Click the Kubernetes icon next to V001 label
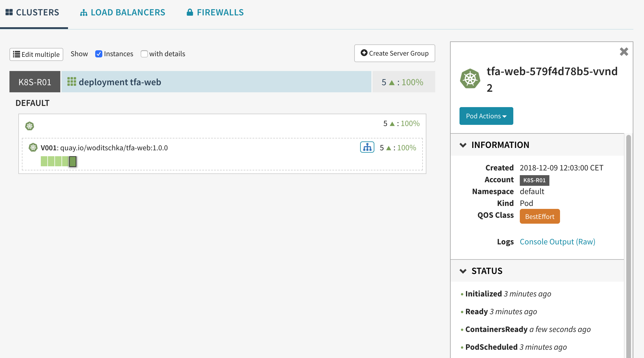644x358 pixels. coord(33,147)
